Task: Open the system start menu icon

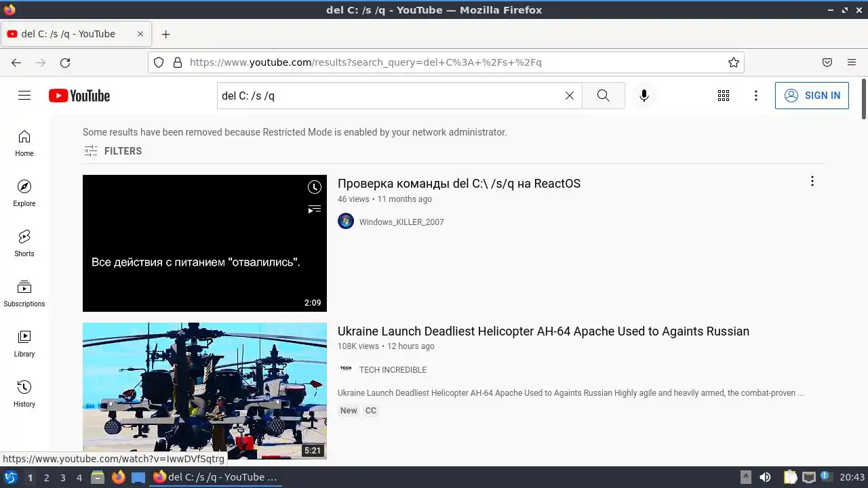Action: (x=11, y=477)
